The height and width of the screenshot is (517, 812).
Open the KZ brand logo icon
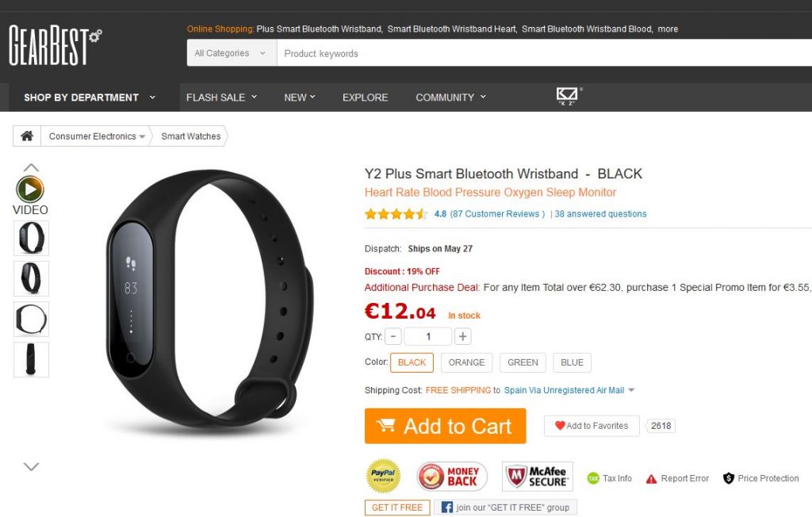pyautogui.click(x=568, y=96)
